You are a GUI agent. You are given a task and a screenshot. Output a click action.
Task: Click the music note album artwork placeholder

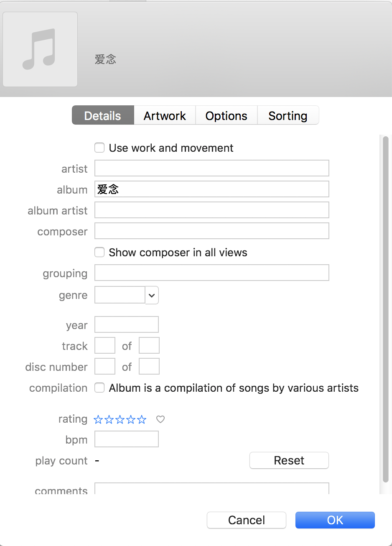[x=40, y=49]
